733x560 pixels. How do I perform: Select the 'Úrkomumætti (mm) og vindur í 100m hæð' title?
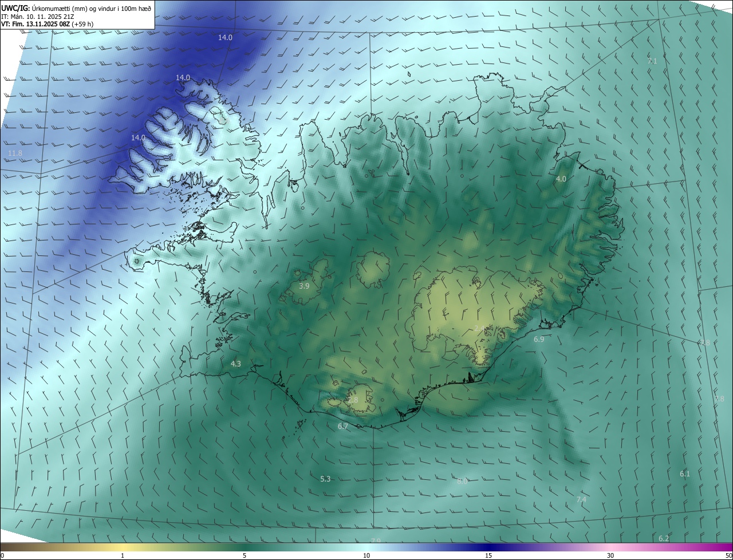(x=92, y=8)
